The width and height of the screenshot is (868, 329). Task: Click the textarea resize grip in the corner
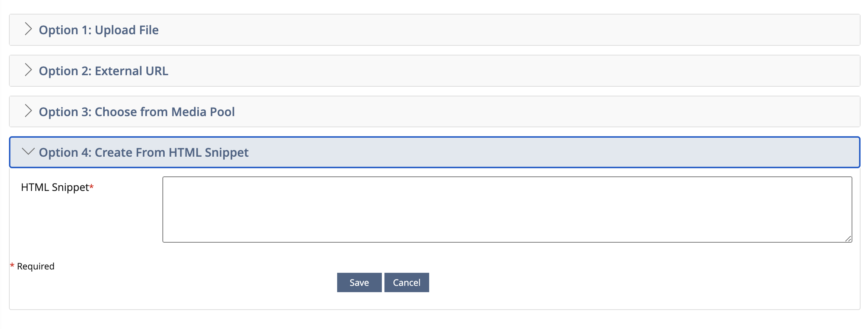[848, 239]
